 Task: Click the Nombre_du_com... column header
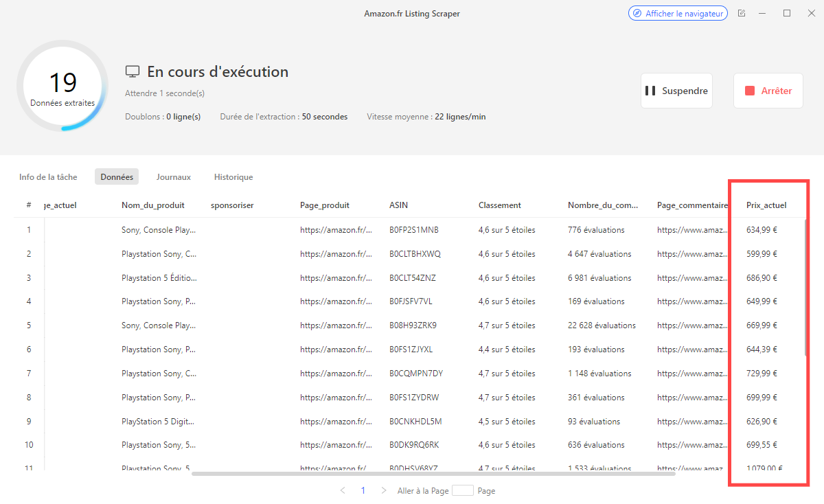point(604,205)
